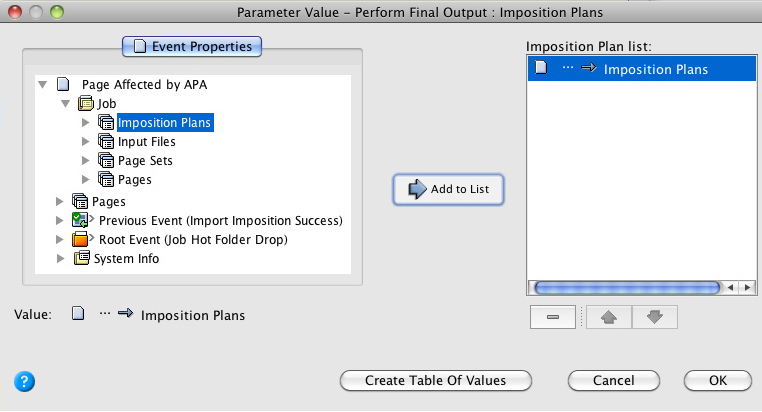The image size is (762, 412).
Task: Click Create Table Of Values button
Action: pos(435,380)
